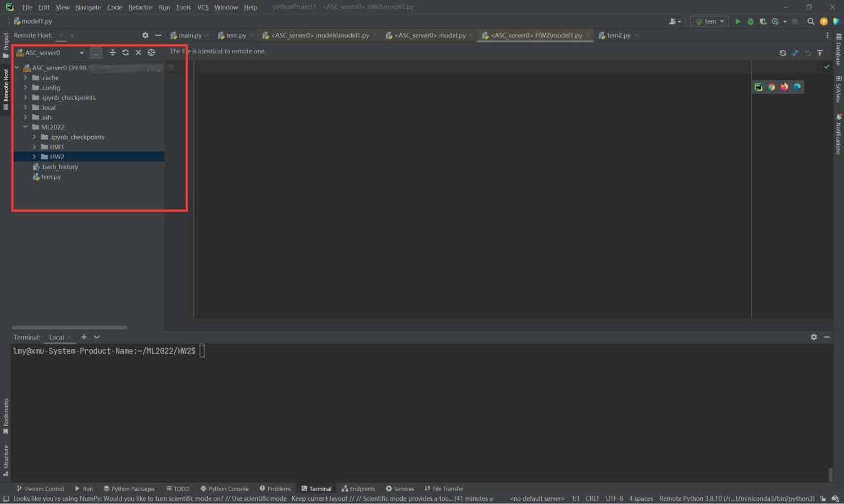Disconnect from ASC_server0 with X icon
844x504 pixels.
138,53
